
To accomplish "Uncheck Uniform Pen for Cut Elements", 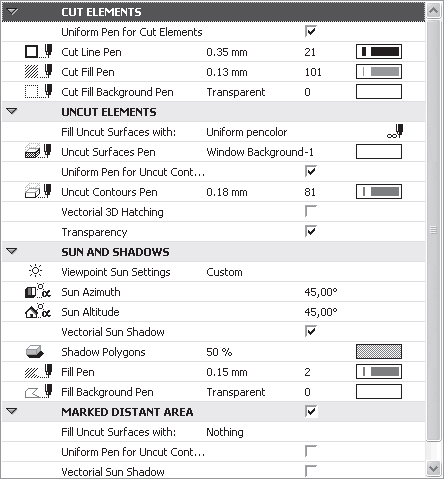I will click(311, 31).
